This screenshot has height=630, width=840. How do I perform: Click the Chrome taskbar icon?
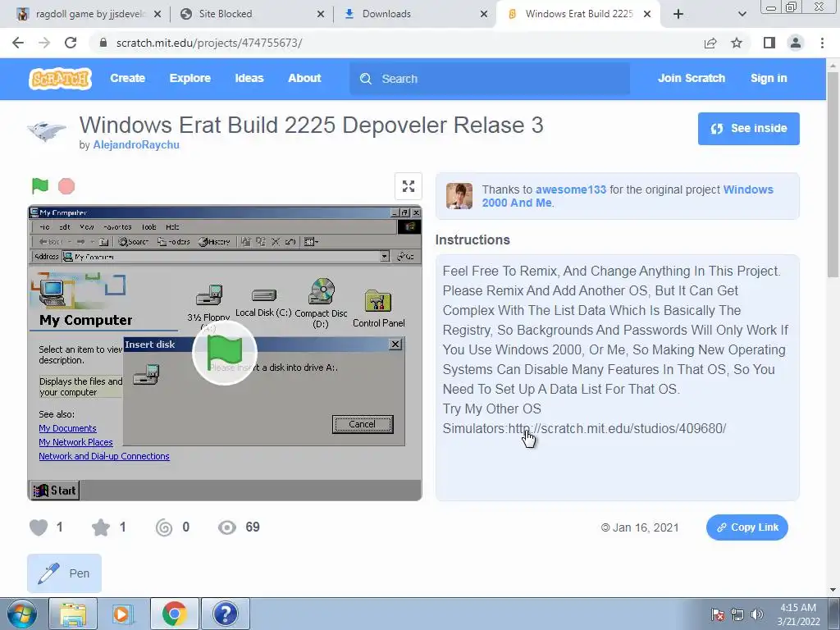174,614
